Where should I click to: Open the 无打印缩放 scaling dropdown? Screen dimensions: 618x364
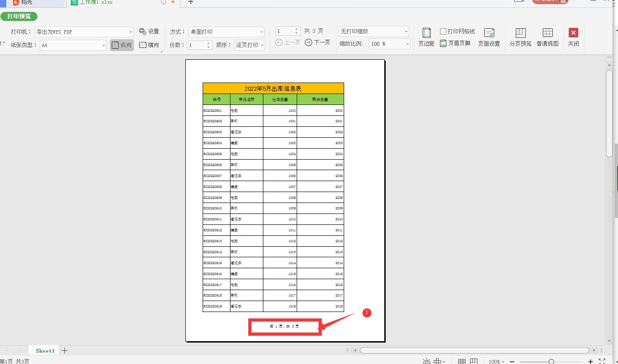coord(373,31)
